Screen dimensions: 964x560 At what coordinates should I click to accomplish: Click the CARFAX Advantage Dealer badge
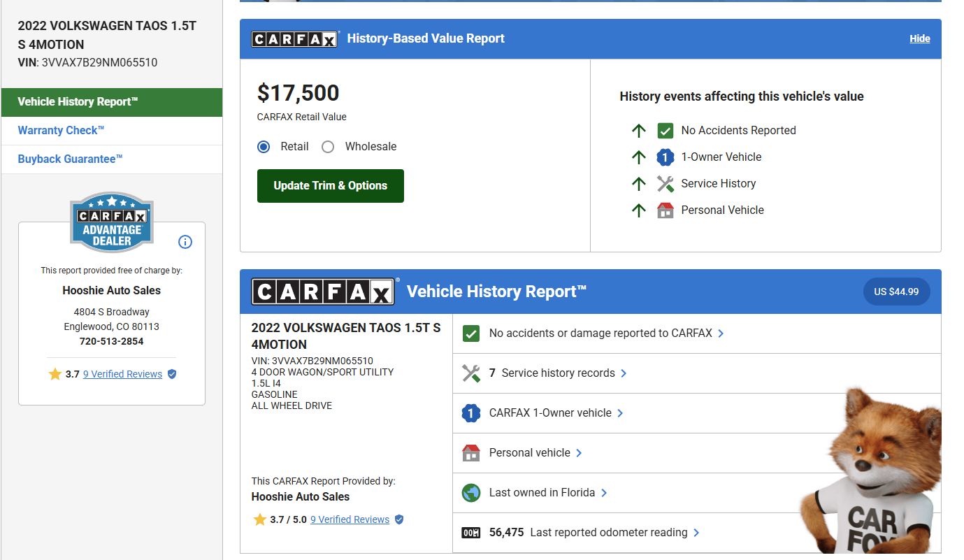point(112,222)
